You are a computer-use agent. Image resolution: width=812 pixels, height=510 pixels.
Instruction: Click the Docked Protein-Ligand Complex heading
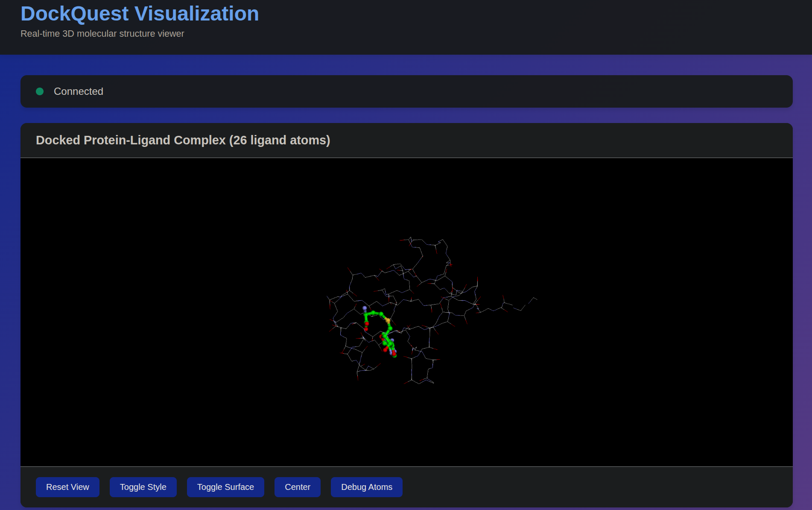pos(183,140)
